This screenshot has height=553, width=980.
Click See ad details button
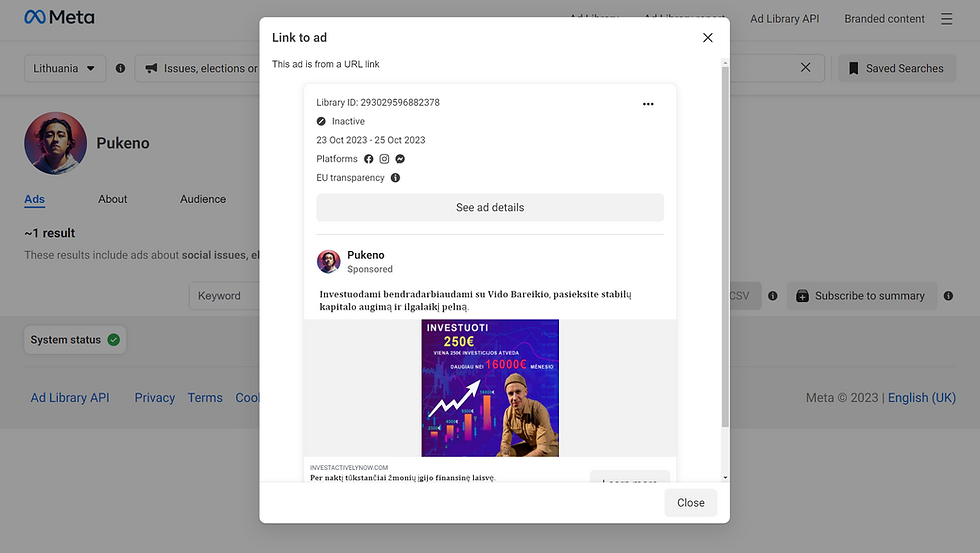coord(490,207)
